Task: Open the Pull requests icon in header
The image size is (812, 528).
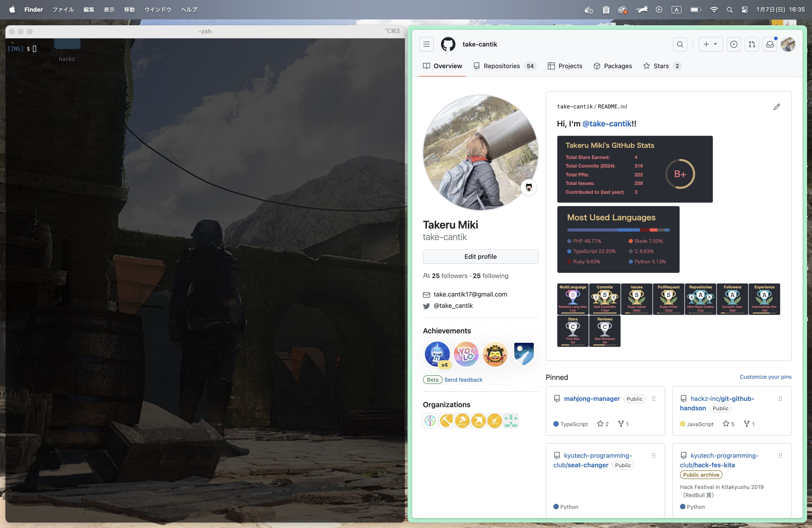Action: (x=752, y=44)
